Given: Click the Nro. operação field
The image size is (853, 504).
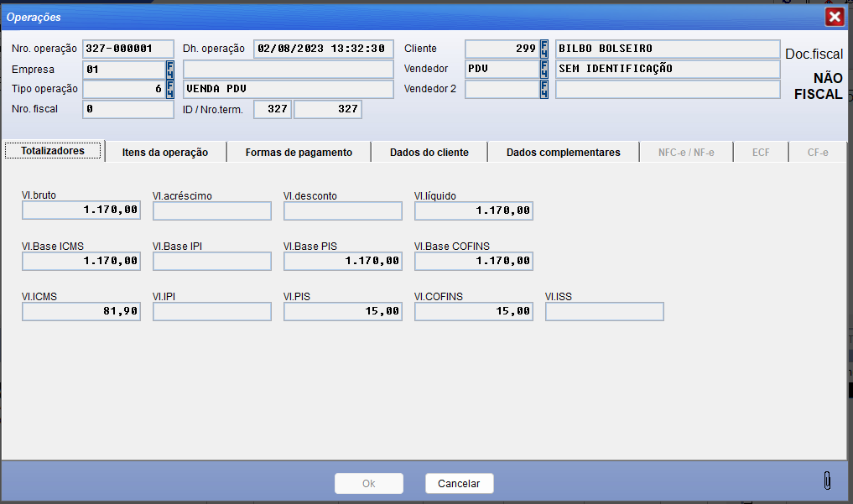Looking at the screenshot, I should click(128, 49).
